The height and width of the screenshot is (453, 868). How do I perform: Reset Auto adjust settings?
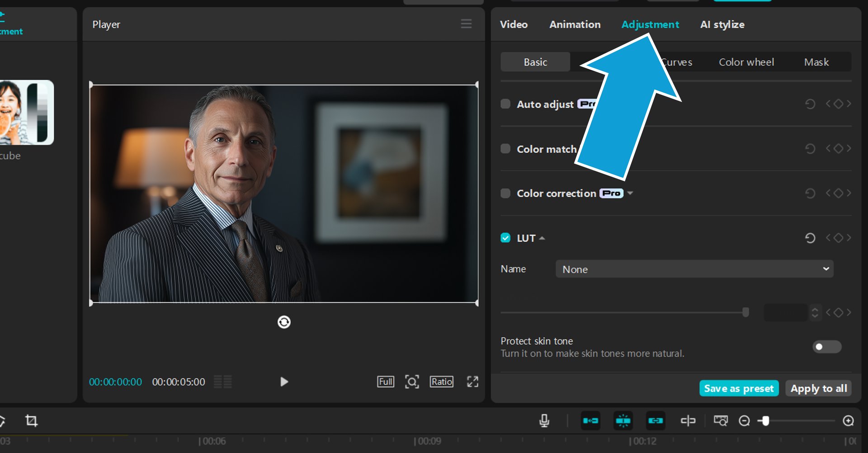810,104
